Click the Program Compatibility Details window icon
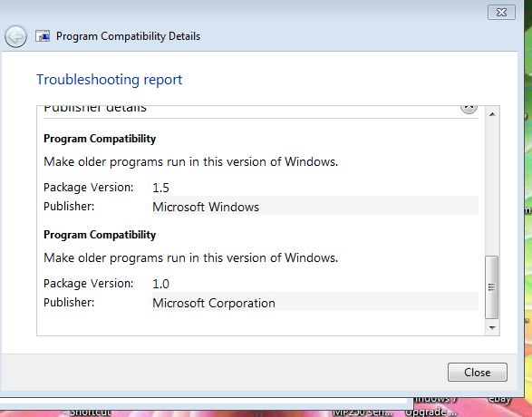The image size is (532, 417). tap(43, 36)
